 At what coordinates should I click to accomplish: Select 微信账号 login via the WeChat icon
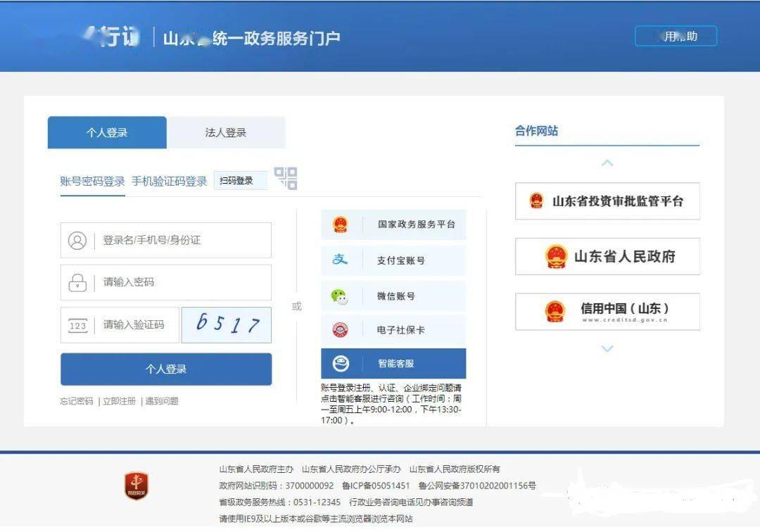pyautogui.click(x=341, y=295)
